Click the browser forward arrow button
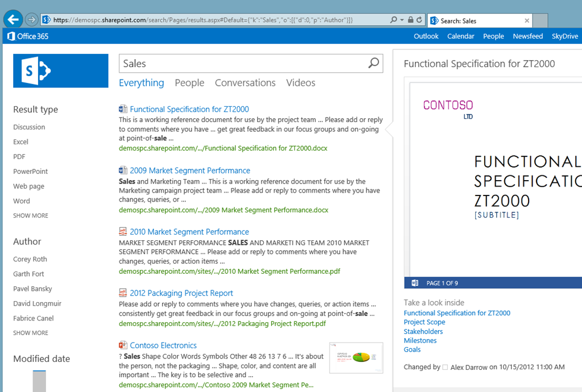This screenshot has height=392, width=582. [32, 20]
